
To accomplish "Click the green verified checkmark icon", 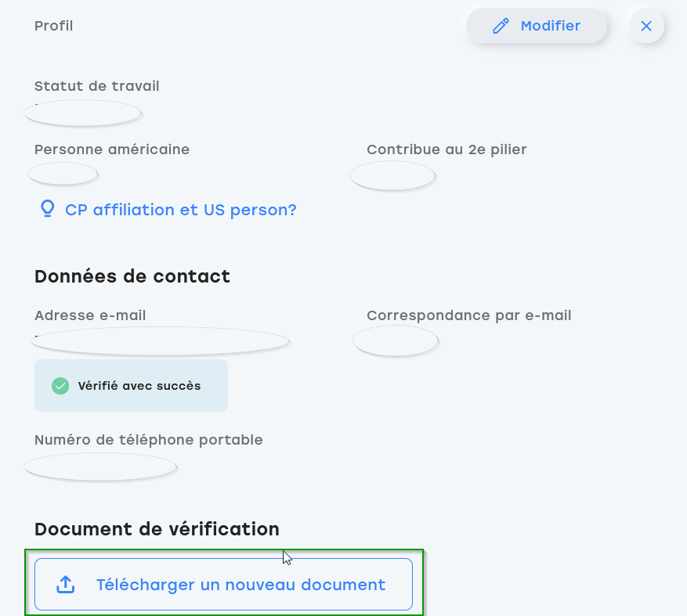I will (x=60, y=386).
